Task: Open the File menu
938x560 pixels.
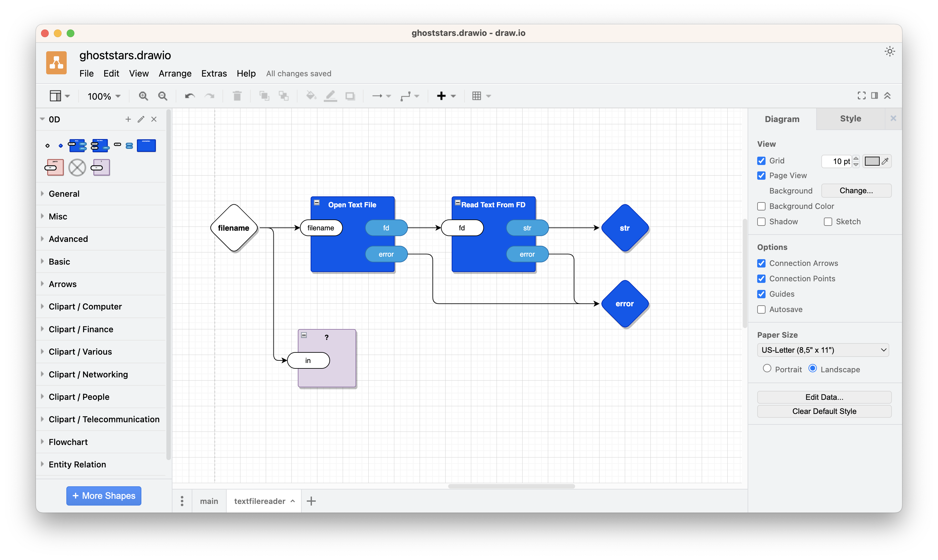Action: pos(87,74)
